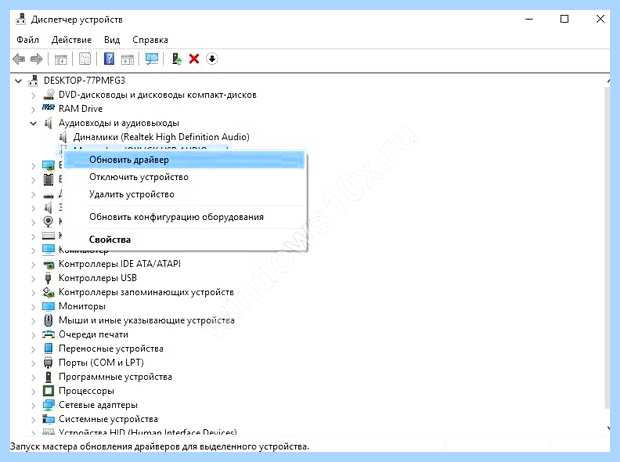Select the Аудиовходы и аудиовыходы label
The width and height of the screenshot is (620, 462).
pos(119,123)
